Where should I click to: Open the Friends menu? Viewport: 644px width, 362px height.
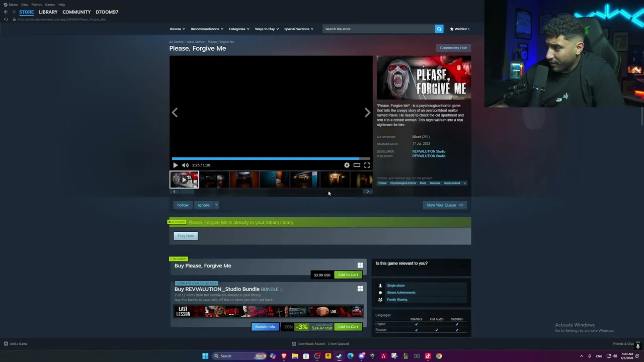click(x=36, y=5)
